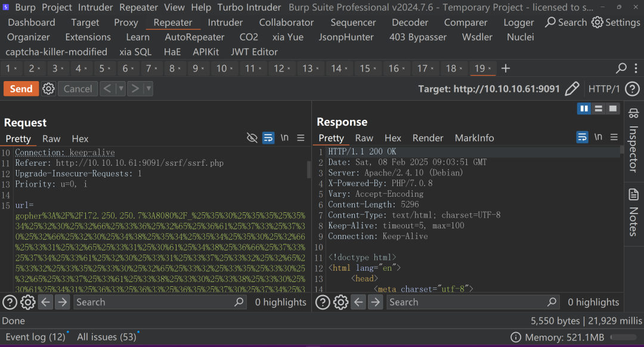
Task: Send the Repeater request
Action: click(x=21, y=89)
